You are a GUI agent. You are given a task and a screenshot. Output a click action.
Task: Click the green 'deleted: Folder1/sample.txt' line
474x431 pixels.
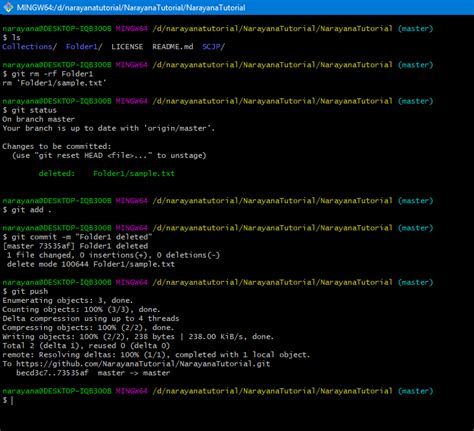107,173
